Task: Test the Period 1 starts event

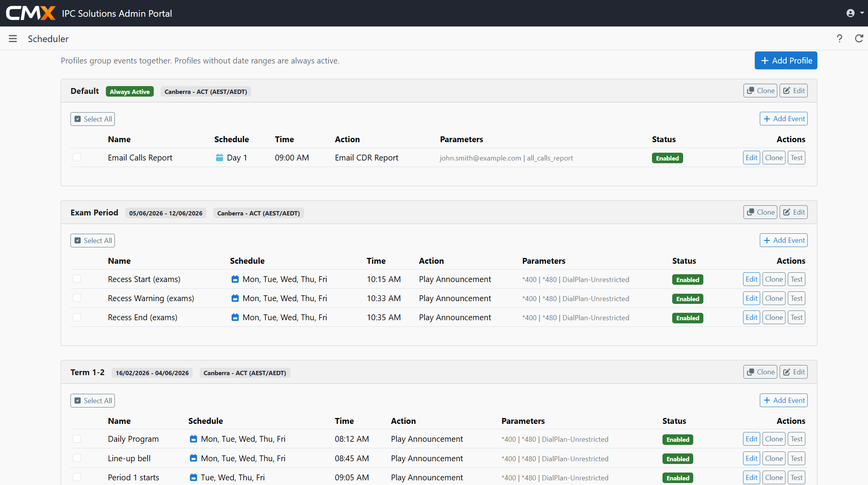Action: point(796,477)
